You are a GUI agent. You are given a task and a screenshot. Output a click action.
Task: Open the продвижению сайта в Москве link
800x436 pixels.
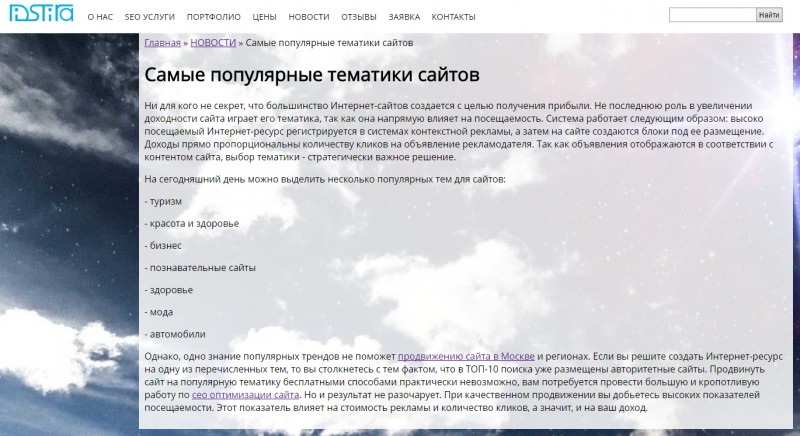point(466,356)
